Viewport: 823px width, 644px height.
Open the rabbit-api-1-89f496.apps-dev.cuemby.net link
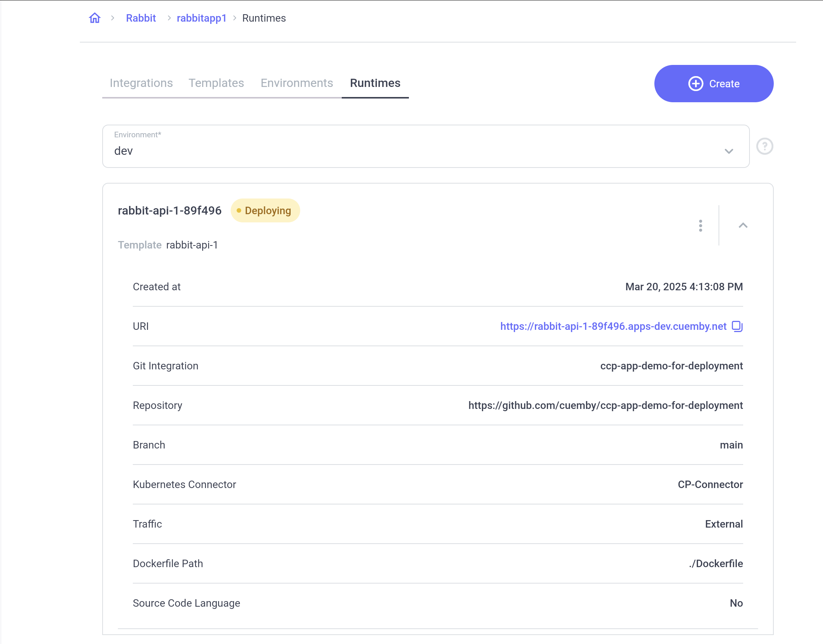pos(613,326)
